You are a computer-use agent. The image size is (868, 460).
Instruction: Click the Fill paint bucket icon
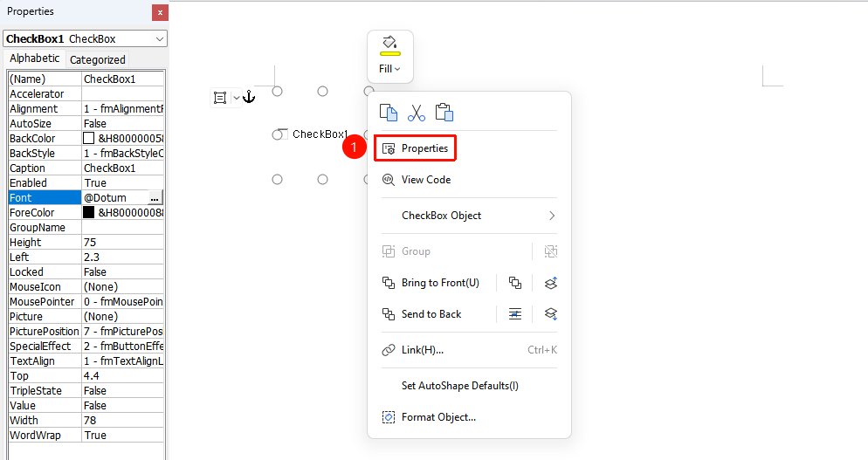pos(389,42)
